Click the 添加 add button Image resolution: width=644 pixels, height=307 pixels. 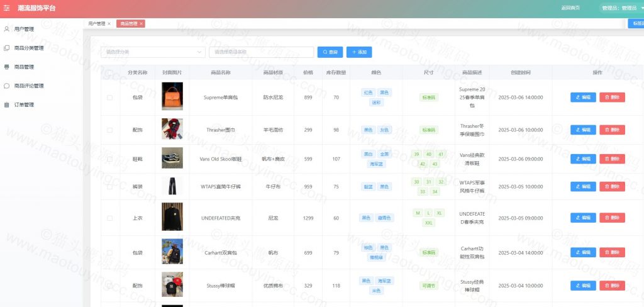pyautogui.click(x=359, y=52)
